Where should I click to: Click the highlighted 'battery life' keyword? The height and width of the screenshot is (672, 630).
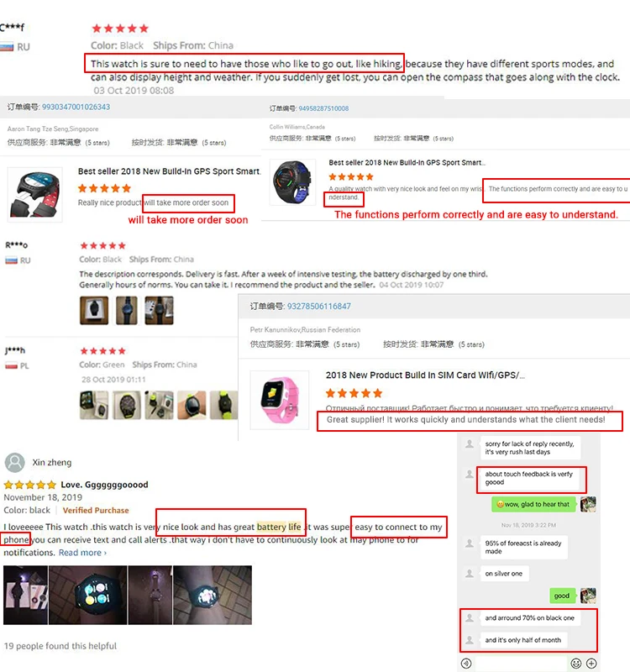[279, 527]
